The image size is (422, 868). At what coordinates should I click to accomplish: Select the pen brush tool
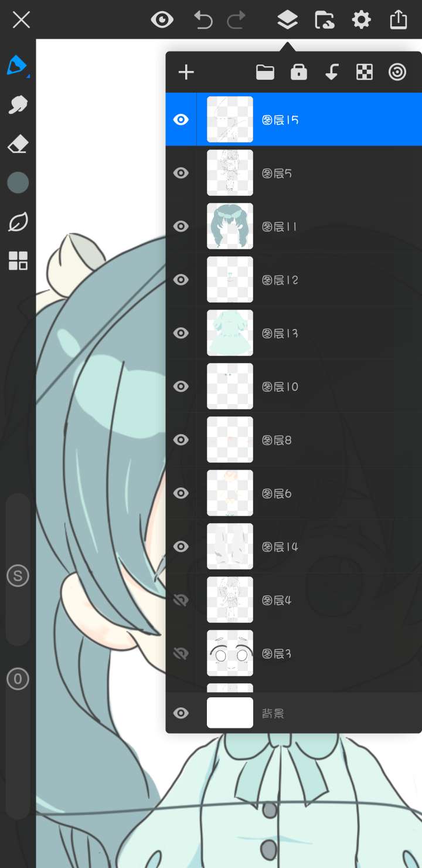pyautogui.click(x=17, y=66)
